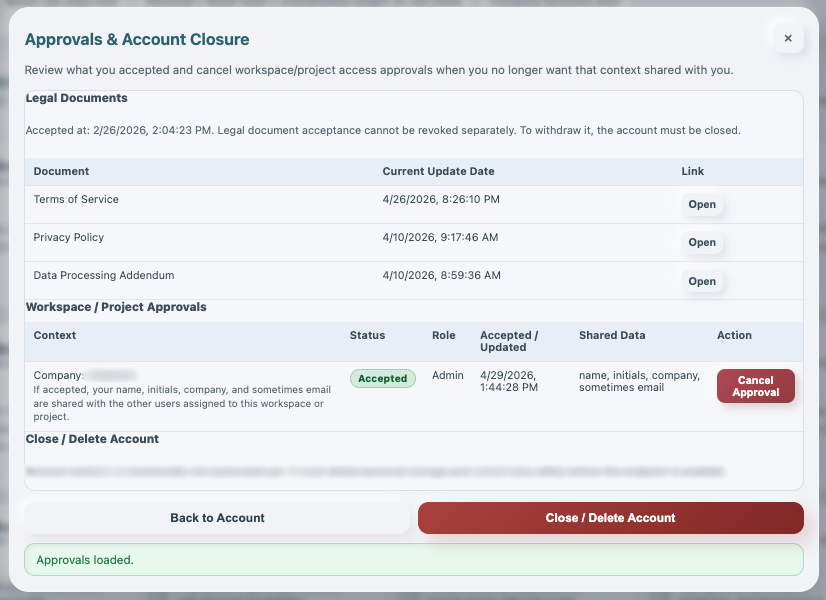Image resolution: width=826 pixels, height=600 pixels.
Task: Click the Status column header
Action: click(x=367, y=335)
